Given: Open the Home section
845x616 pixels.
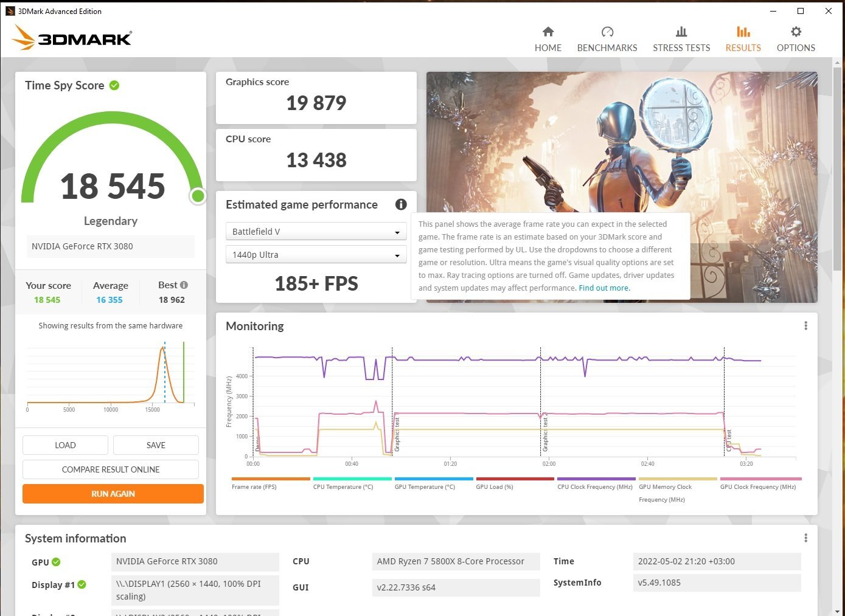Looking at the screenshot, I should click(x=548, y=40).
